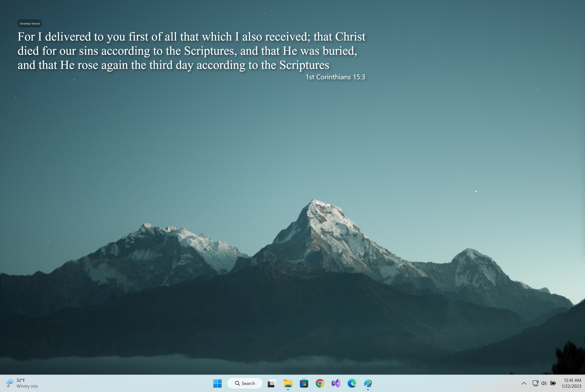Open Visual Studio
This screenshot has width=585, height=392.
[336, 383]
